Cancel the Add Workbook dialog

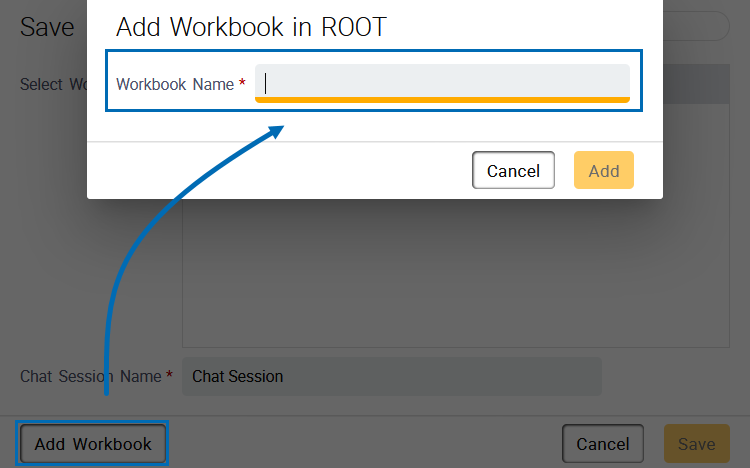[513, 171]
